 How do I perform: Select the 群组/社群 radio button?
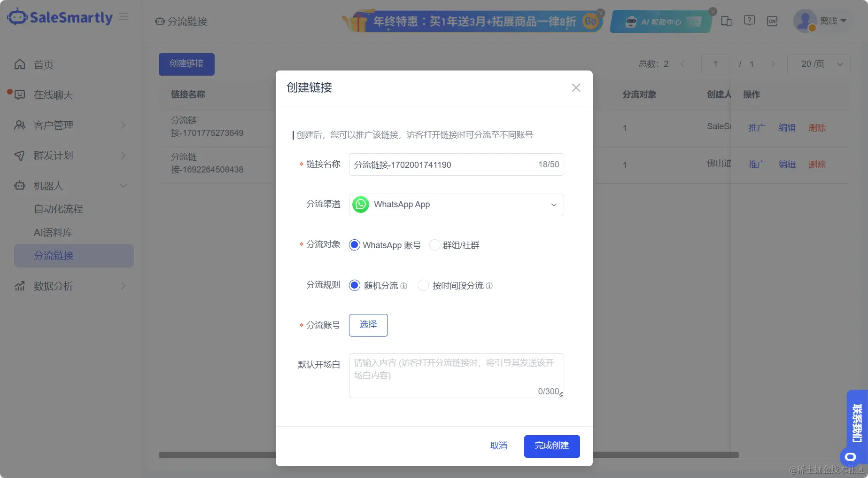[435, 245]
